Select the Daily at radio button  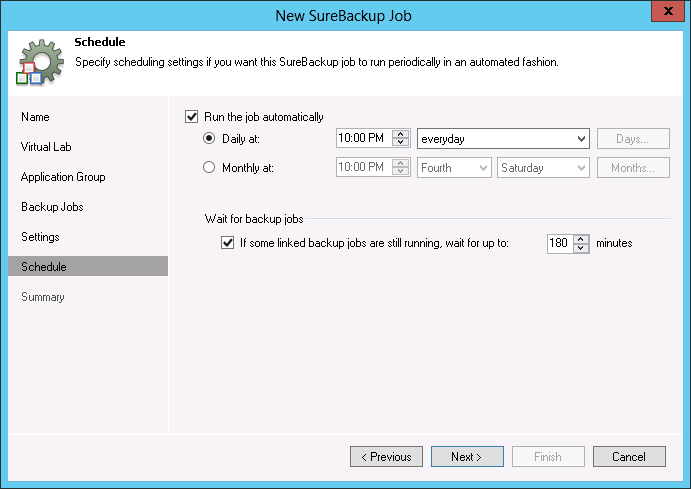pyautogui.click(x=209, y=138)
